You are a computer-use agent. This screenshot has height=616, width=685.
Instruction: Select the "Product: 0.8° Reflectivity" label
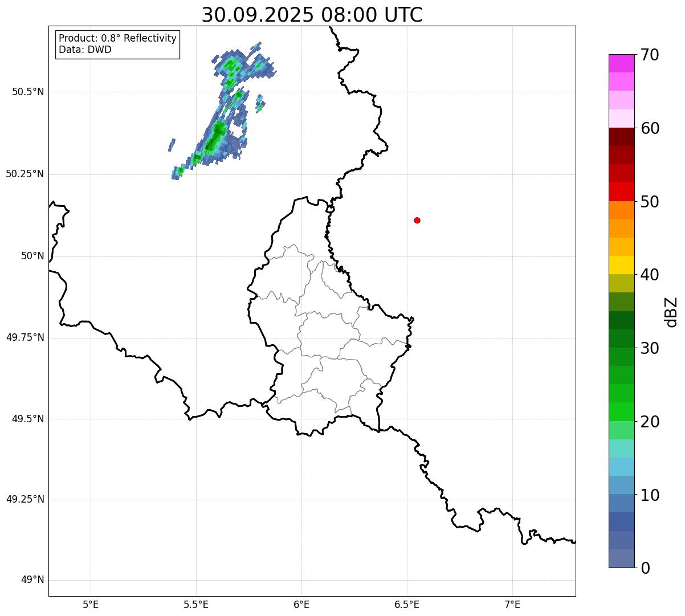click(118, 38)
